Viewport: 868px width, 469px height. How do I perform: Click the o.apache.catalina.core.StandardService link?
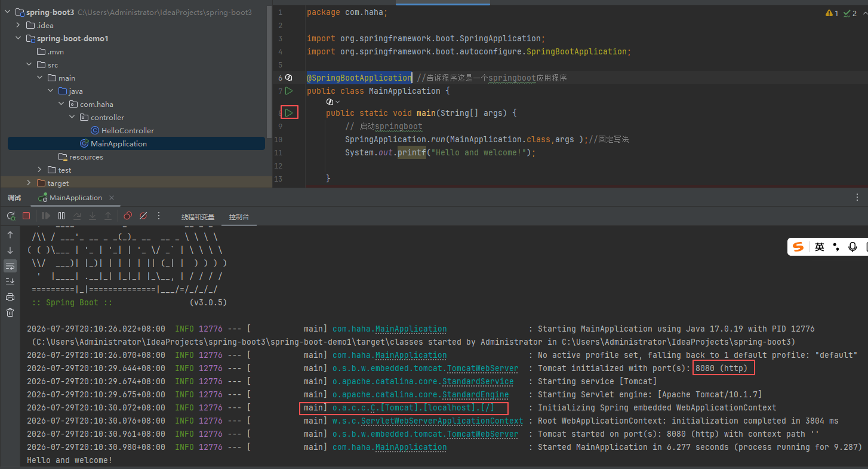[x=423, y=381]
